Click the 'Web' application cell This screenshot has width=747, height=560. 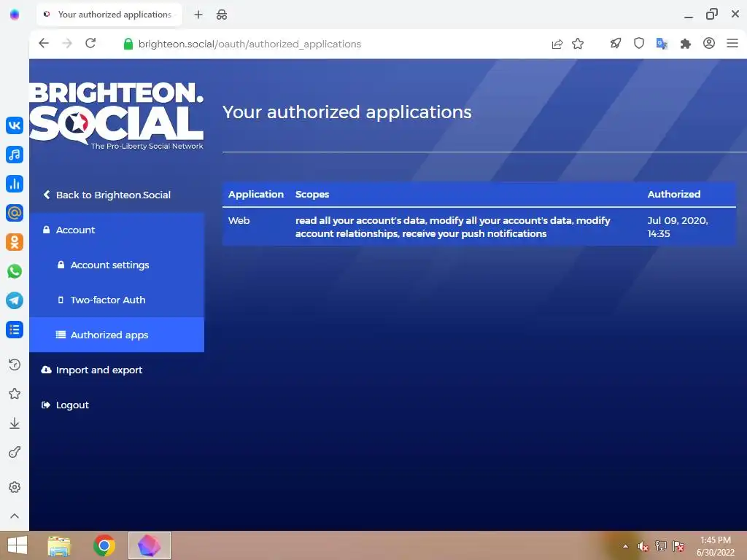coord(239,220)
